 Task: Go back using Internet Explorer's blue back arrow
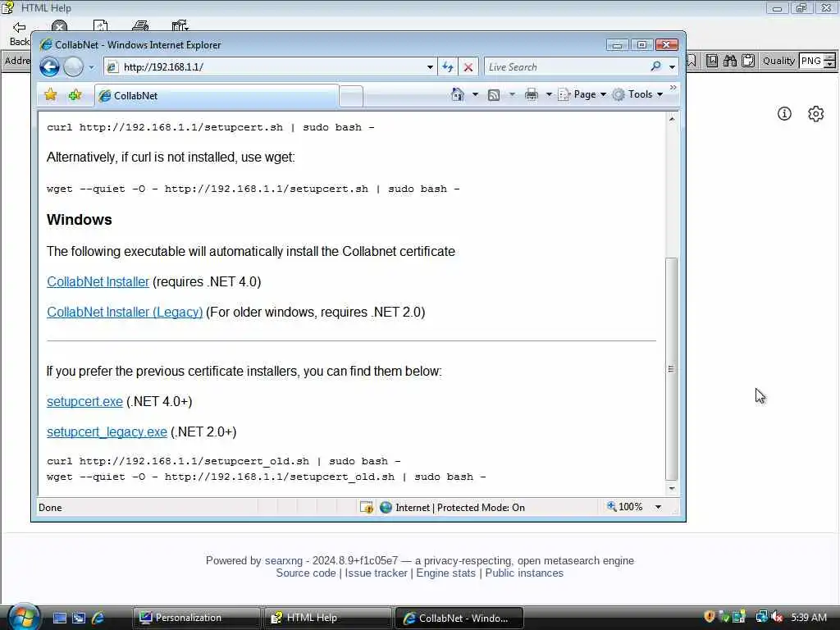point(49,67)
